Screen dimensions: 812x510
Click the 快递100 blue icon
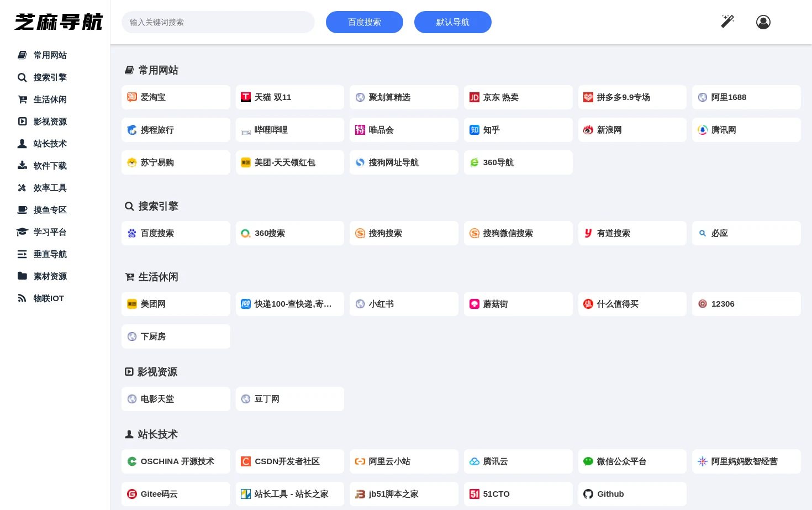pyautogui.click(x=246, y=304)
